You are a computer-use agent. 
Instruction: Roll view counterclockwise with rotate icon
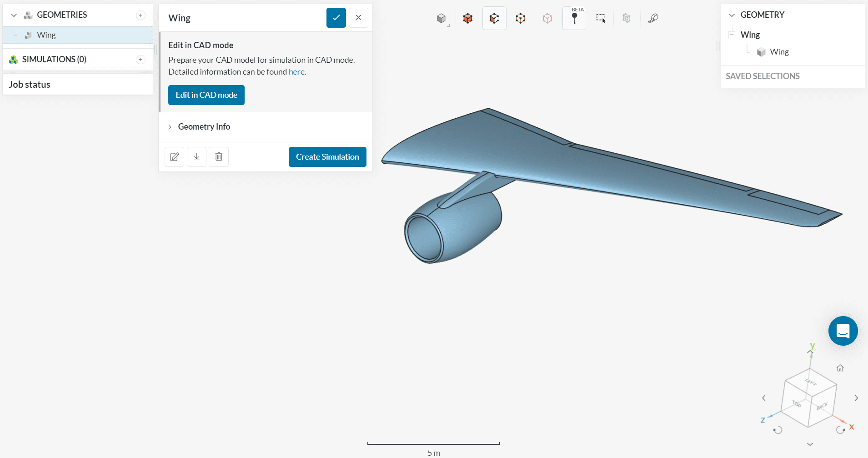pyautogui.click(x=778, y=430)
